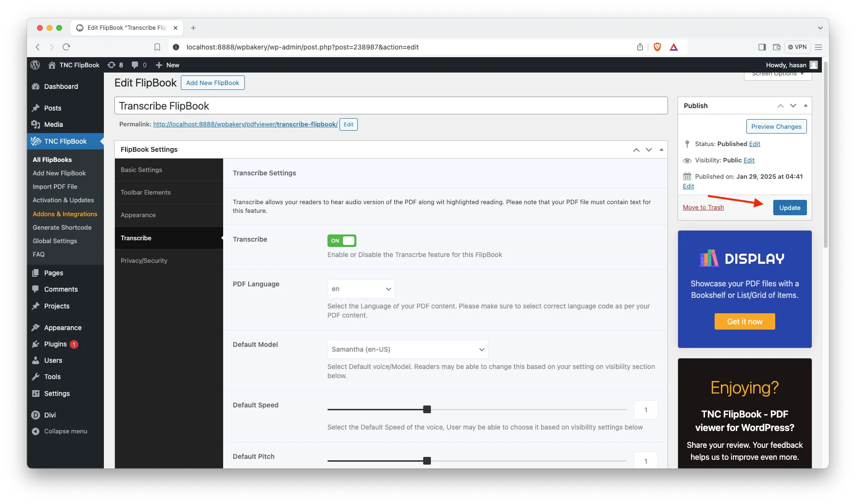
Task: Toggle the Publish panel collapse triangle
Action: click(x=806, y=106)
